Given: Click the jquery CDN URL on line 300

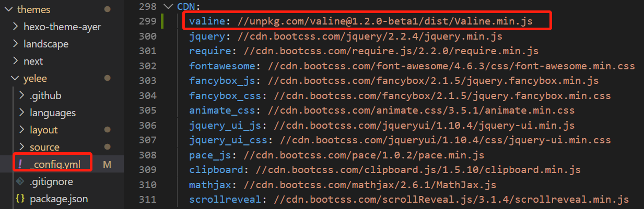Looking at the screenshot, I should tap(370, 36).
